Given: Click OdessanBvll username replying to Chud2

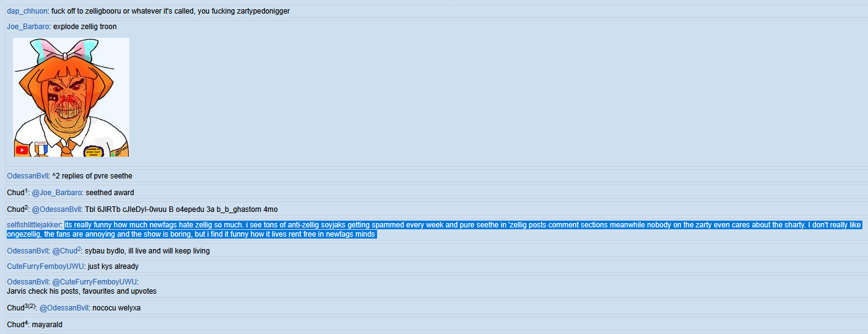Looking at the screenshot, I should (27, 251).
